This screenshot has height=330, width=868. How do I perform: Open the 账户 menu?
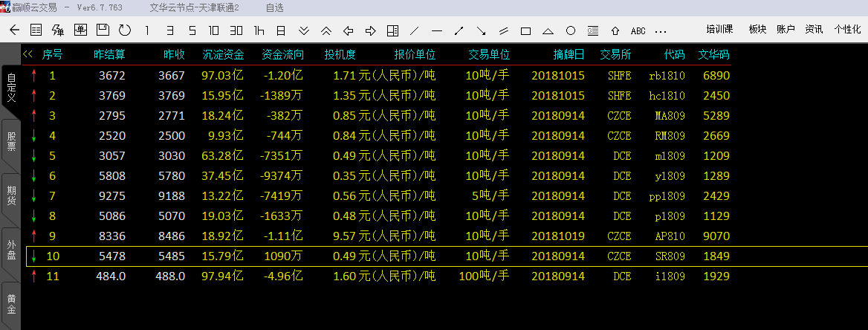tap(786, 29)
